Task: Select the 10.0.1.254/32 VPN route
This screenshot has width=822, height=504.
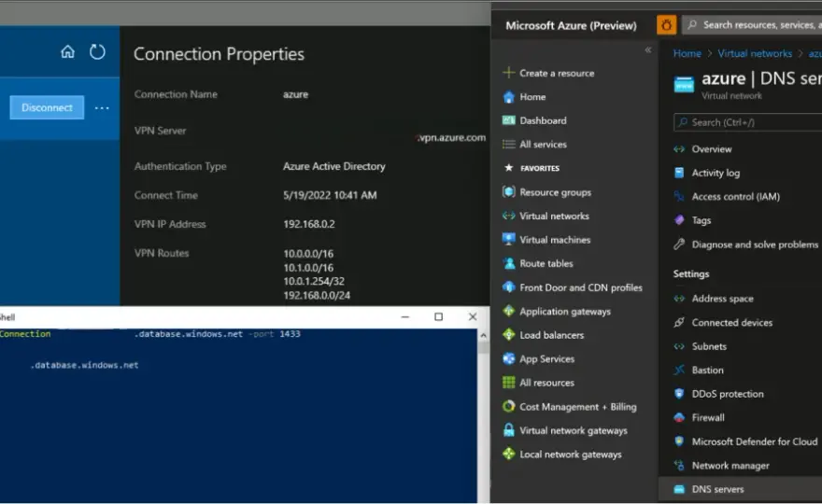Action: [314, 281]
